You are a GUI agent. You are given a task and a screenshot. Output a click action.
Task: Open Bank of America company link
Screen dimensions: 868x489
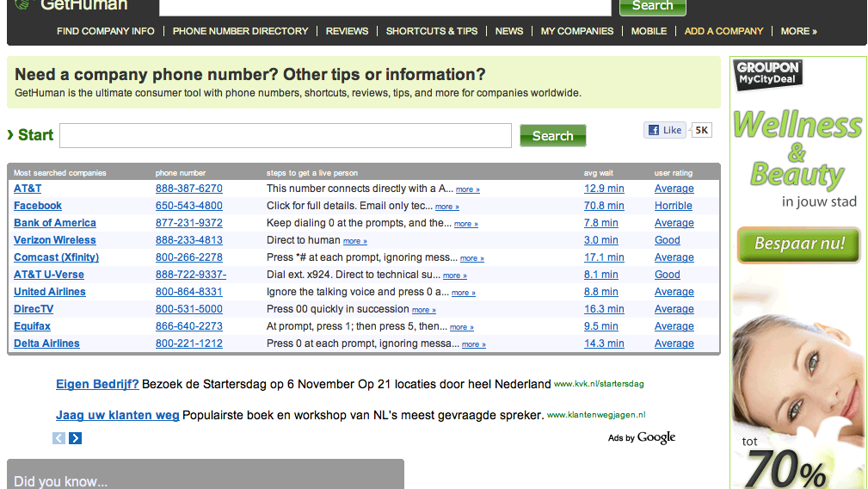55,223
